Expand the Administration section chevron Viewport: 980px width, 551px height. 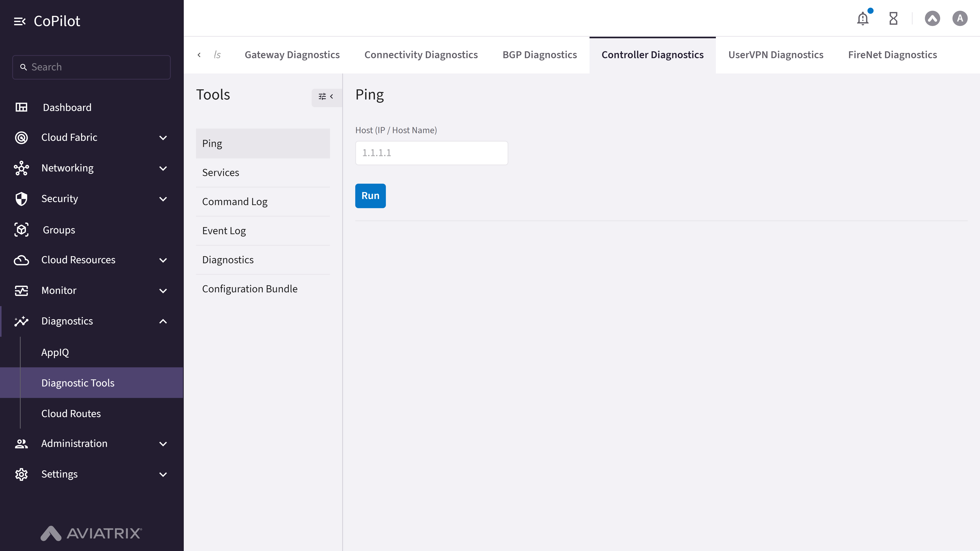tap(163, 444)
